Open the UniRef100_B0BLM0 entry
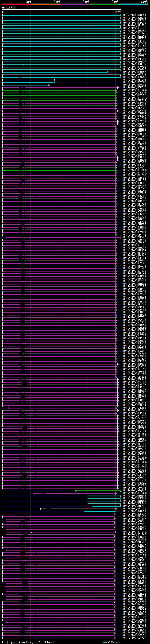 pyautogui.click(x=135, y=514)
